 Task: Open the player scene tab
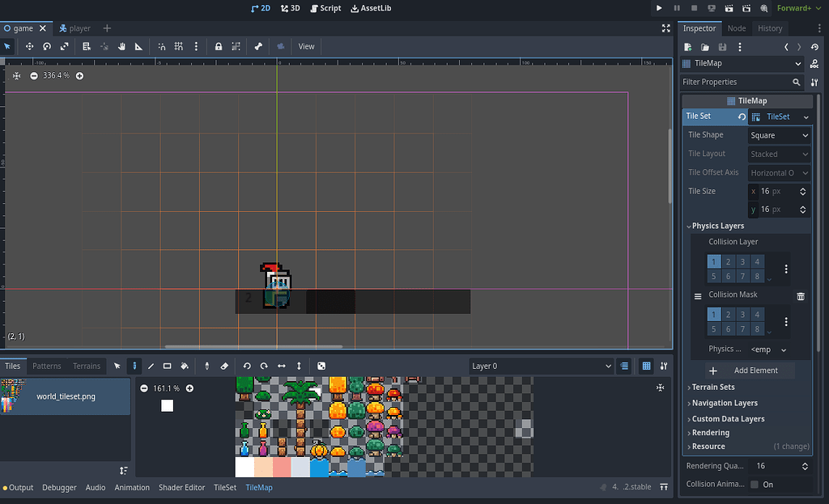tap(75, 28)
